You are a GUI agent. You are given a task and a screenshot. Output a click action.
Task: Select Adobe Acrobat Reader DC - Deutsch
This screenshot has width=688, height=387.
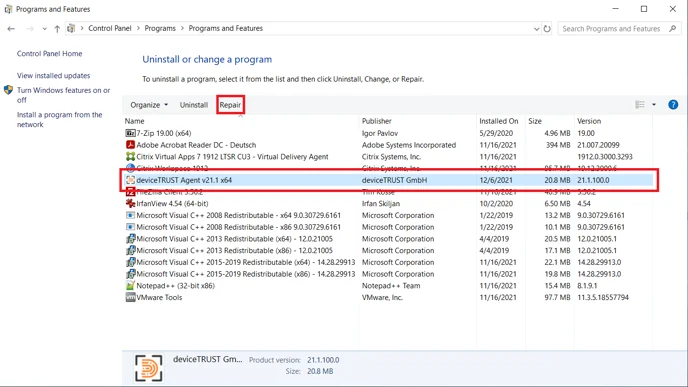pyautogui.click(x=196, y=145)
